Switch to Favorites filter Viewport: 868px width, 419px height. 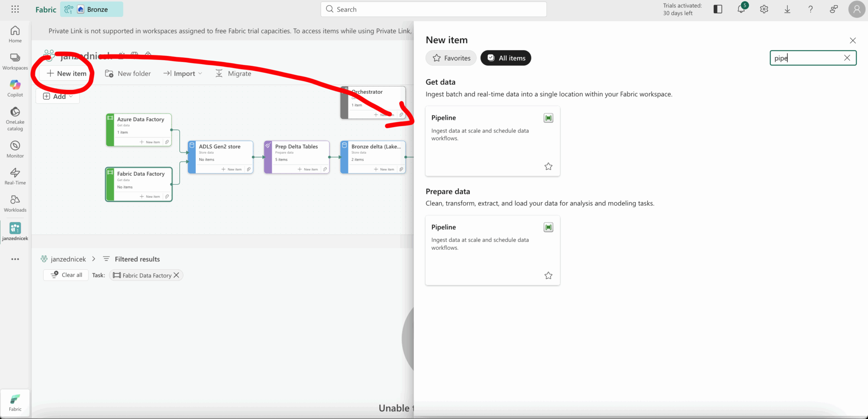click(451, 58)
